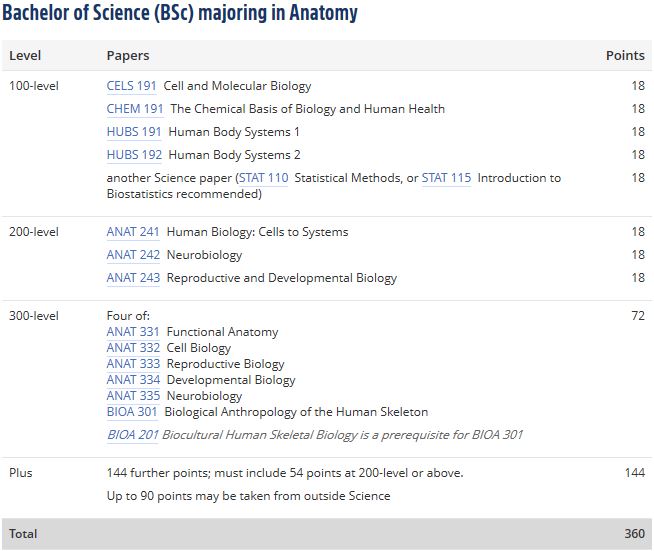Follow ANAT 334 Developmental Biology link

click(133, 380)
